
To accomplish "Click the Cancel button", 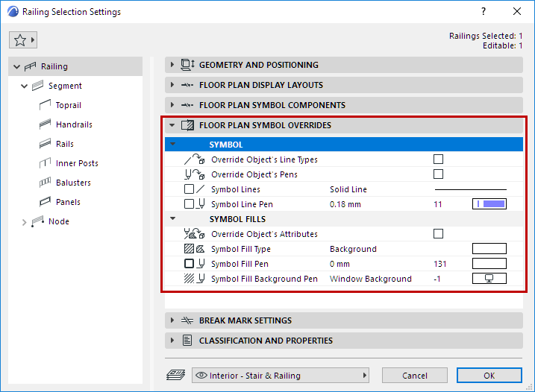I will [414, 376].
